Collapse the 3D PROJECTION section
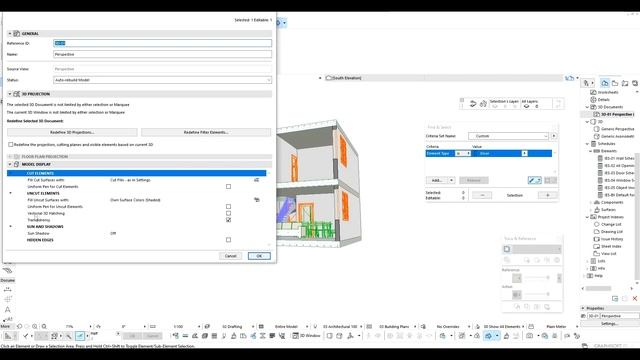 click(10, 94)
